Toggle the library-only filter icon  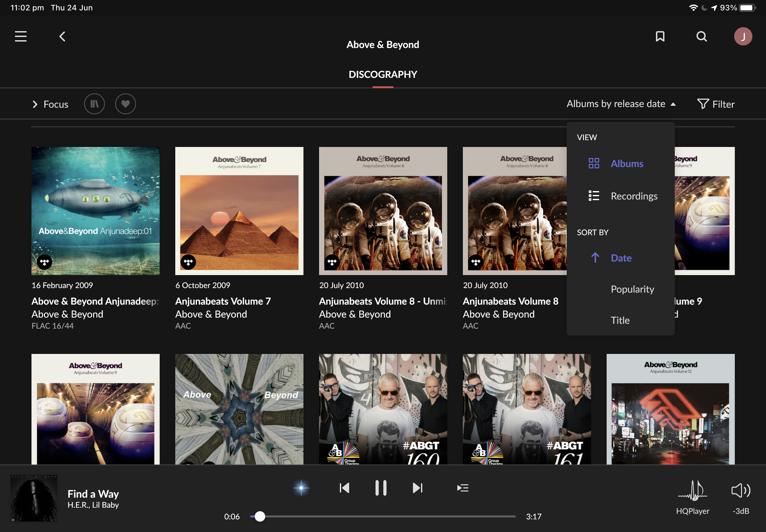94,104
